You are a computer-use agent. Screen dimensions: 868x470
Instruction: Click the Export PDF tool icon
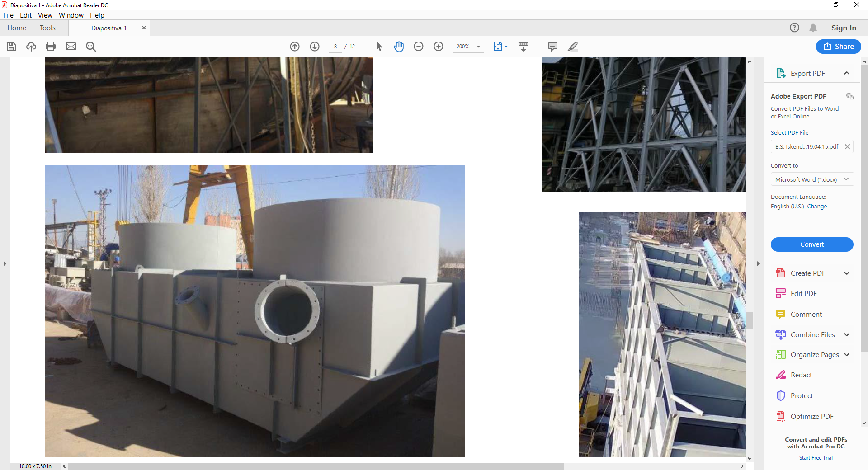point(781,73)
